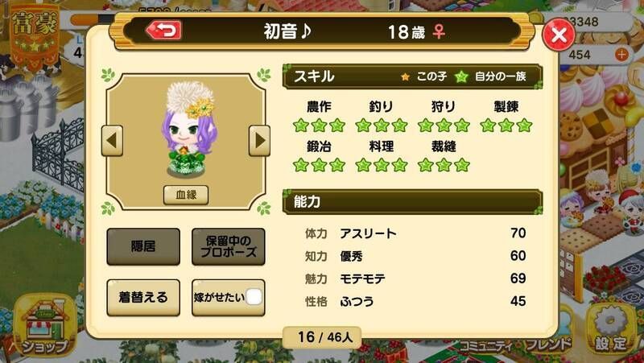Screen dimensions: 644x363
Task: Open 設定 settings gear icon
Action: point(611,328)
